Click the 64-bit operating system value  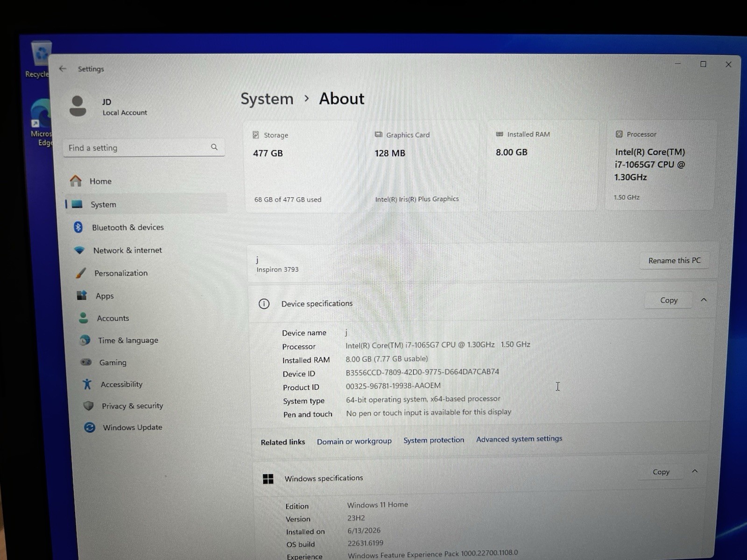pos(423,399)
